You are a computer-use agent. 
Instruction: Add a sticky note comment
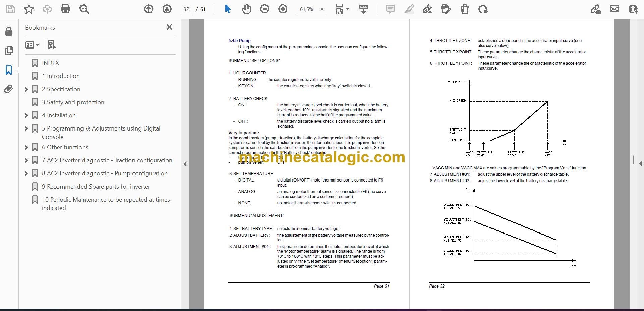point(390,9)
